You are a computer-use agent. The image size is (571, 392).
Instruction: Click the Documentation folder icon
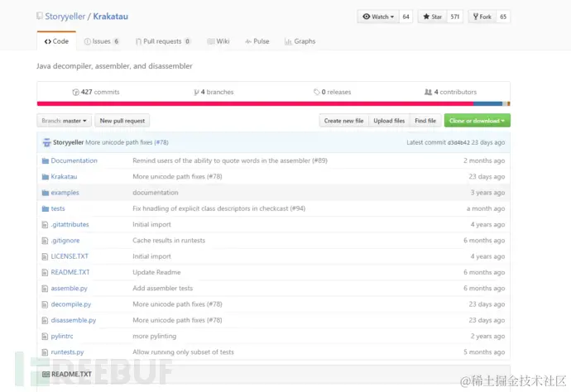tap(46, 161)
